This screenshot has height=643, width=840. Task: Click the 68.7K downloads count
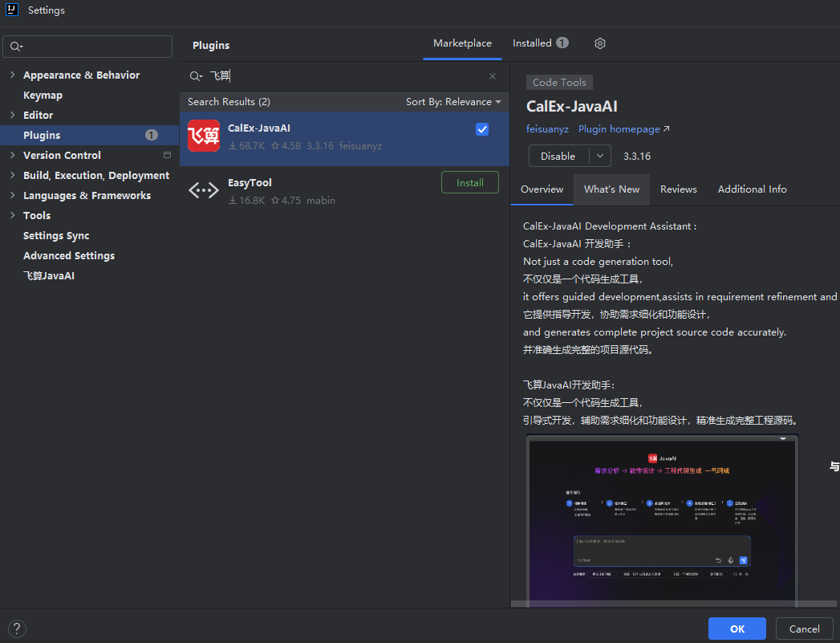[x=247, y=146]
